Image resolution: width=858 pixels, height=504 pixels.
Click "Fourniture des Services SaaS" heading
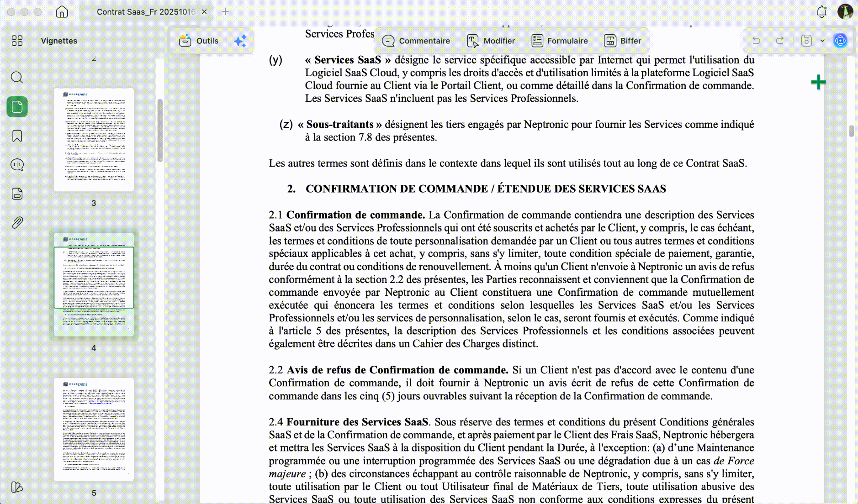357,422
